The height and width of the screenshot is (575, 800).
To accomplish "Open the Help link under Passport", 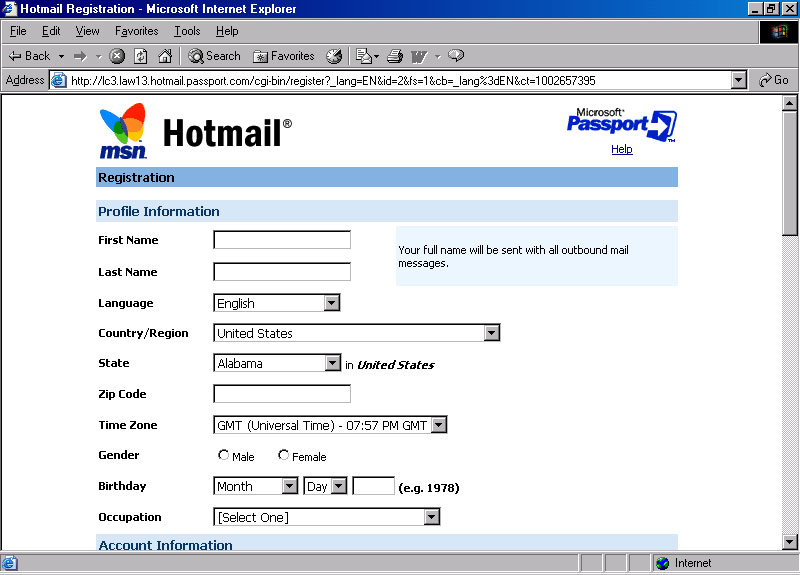I will pos(621,149).
